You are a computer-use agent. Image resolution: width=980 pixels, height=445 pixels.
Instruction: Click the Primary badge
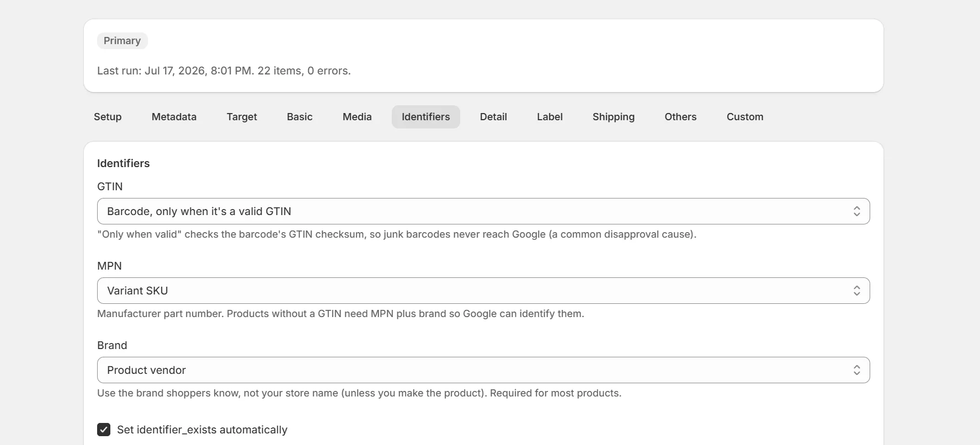[122, 41]
